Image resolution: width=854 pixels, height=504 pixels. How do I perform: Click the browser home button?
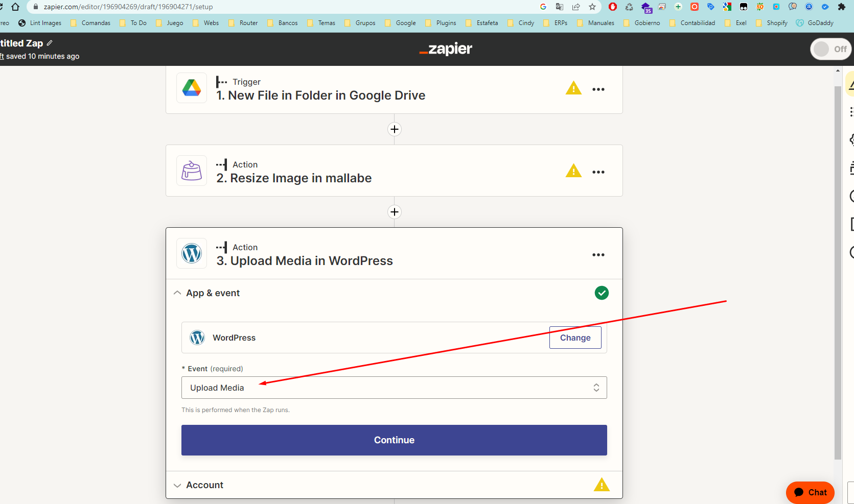[x=15, y=7]
